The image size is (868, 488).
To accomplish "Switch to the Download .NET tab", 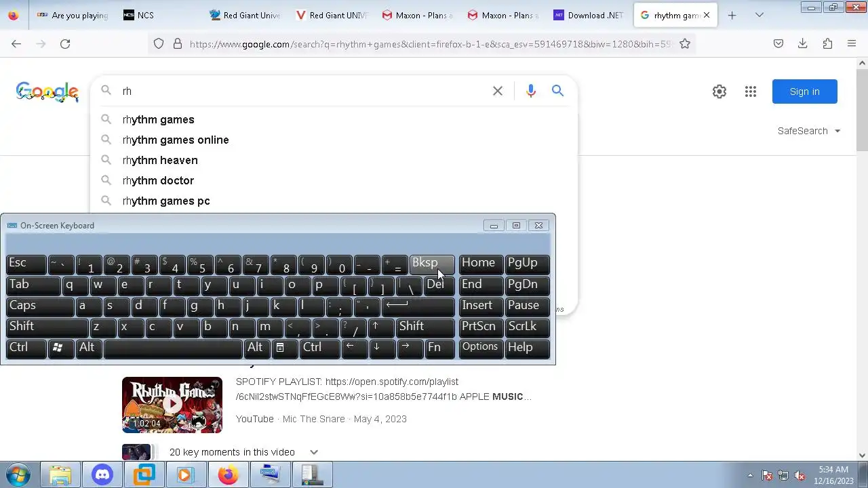I will [x=590, y=15].
